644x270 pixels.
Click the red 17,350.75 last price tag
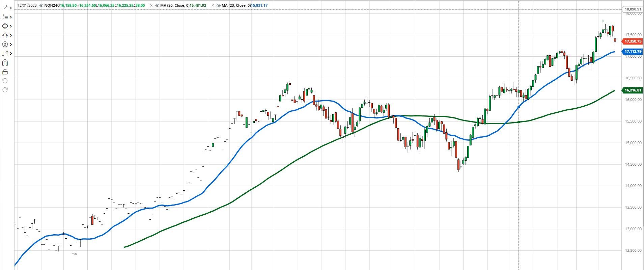point(632,41)
